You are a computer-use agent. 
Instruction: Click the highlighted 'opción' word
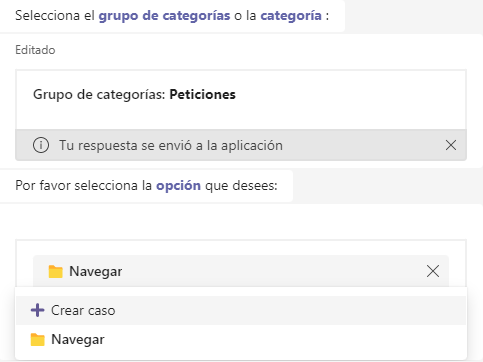[178, 185]
